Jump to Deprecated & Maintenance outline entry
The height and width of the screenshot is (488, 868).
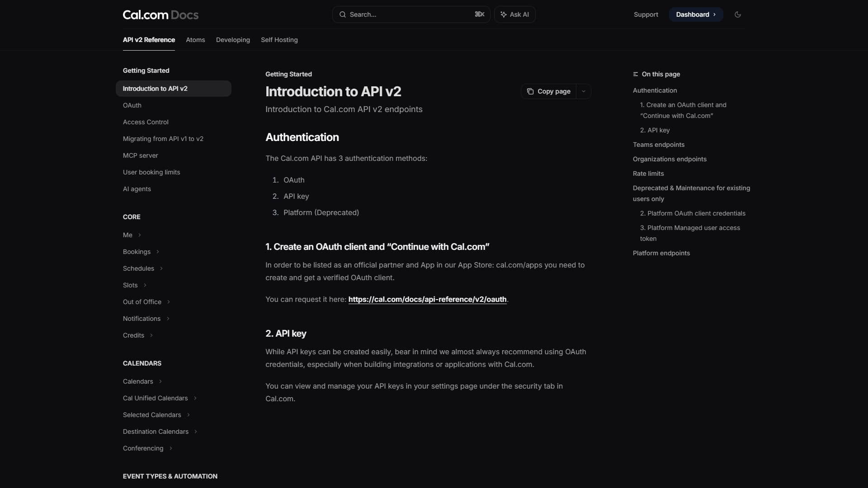[691, 193]
